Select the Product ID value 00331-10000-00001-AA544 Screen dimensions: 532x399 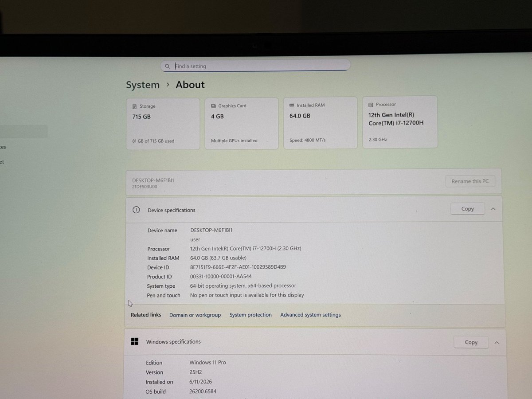pyautogui.click(x=221, y=277)
